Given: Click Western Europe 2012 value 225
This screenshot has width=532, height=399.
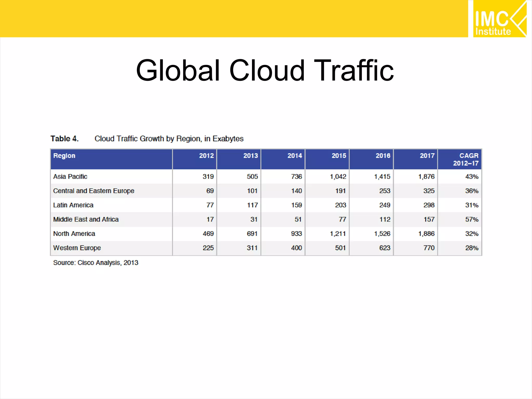Looking at the screenshot, I should coord(208,248).
